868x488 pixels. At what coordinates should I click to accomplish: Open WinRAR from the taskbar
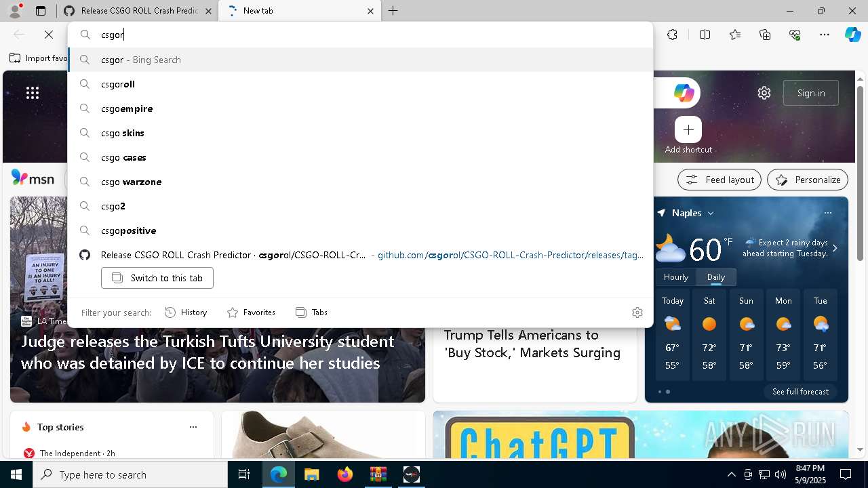click(378, 474)
